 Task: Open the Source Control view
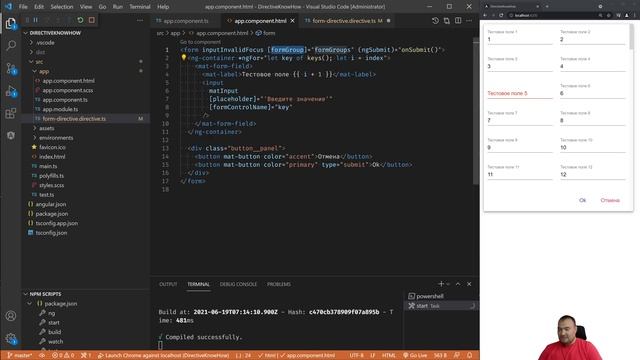pyautogui.click(x=11, y=68)
